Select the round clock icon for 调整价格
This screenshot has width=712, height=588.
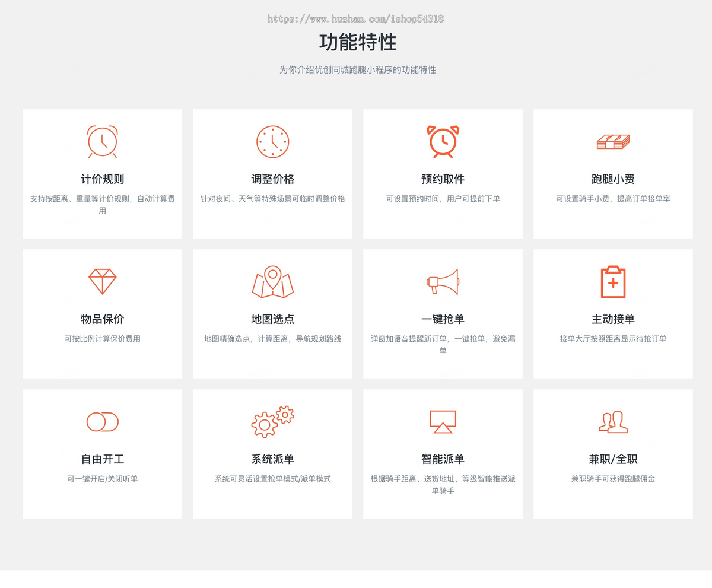click(x=272, y=142)
